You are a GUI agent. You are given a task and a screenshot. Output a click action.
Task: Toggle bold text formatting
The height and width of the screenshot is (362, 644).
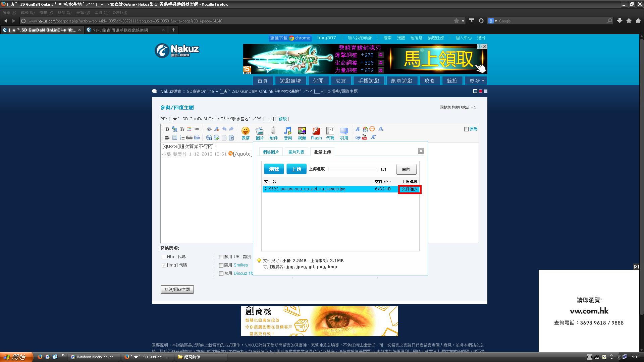pyautogui.click(x=167, y=129)
